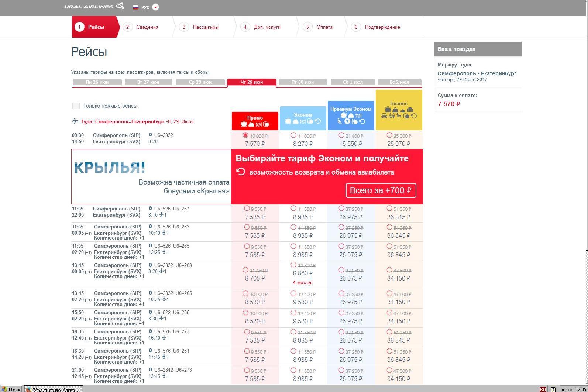This screenshot has width=588, height=392.
Task: Click info icon beside U6–526 U6–267
Action: pos(150,208)
